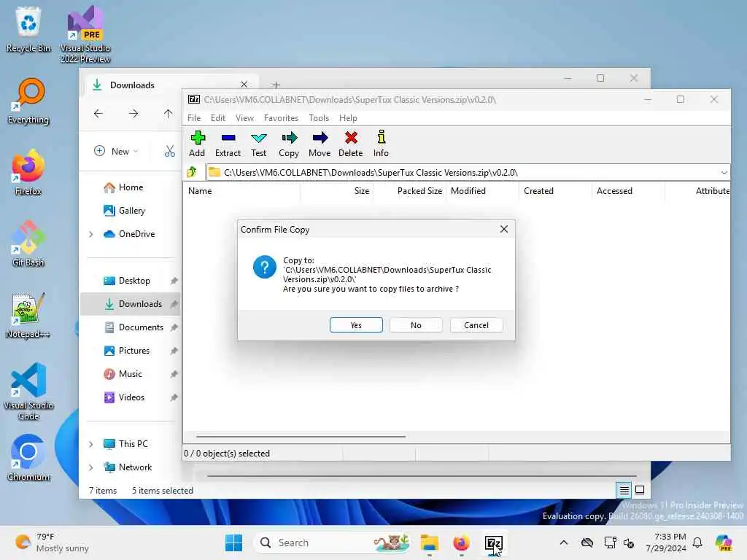Select the Git Bash desktop icon
747x560 pixels.
coord(28,244)
